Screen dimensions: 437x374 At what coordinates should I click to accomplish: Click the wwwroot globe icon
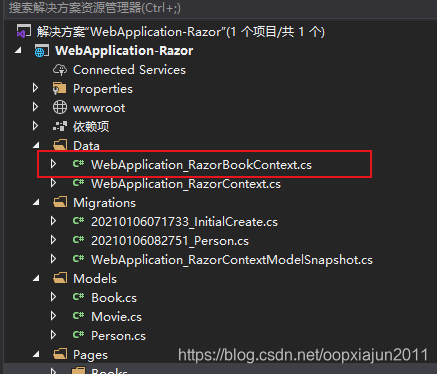[x=60, y=107]
